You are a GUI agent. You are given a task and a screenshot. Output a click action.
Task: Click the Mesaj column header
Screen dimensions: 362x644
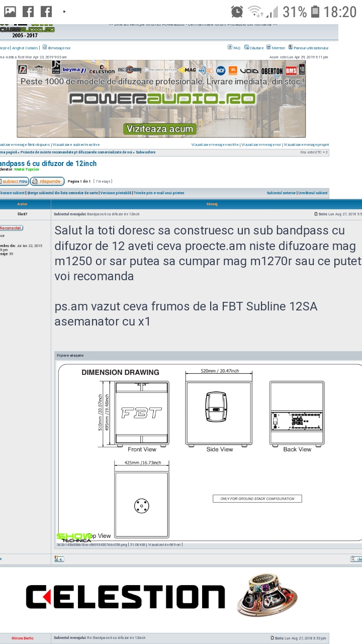pyautogui.click(x=212, y=204)
